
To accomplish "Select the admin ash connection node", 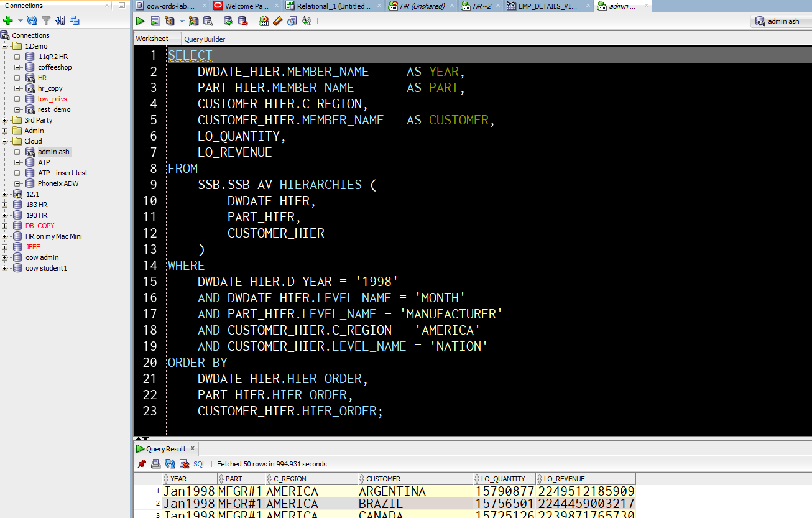I will (x=53, y=152).
